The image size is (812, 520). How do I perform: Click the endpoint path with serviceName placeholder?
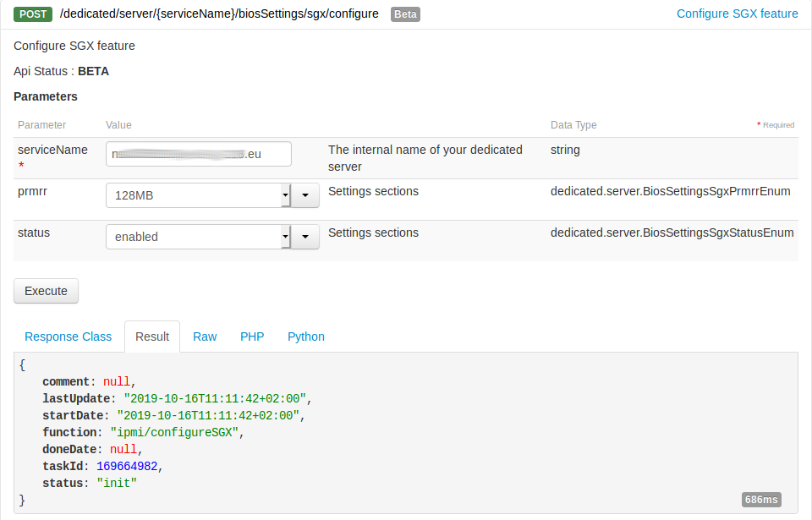(x=217, y=14)
